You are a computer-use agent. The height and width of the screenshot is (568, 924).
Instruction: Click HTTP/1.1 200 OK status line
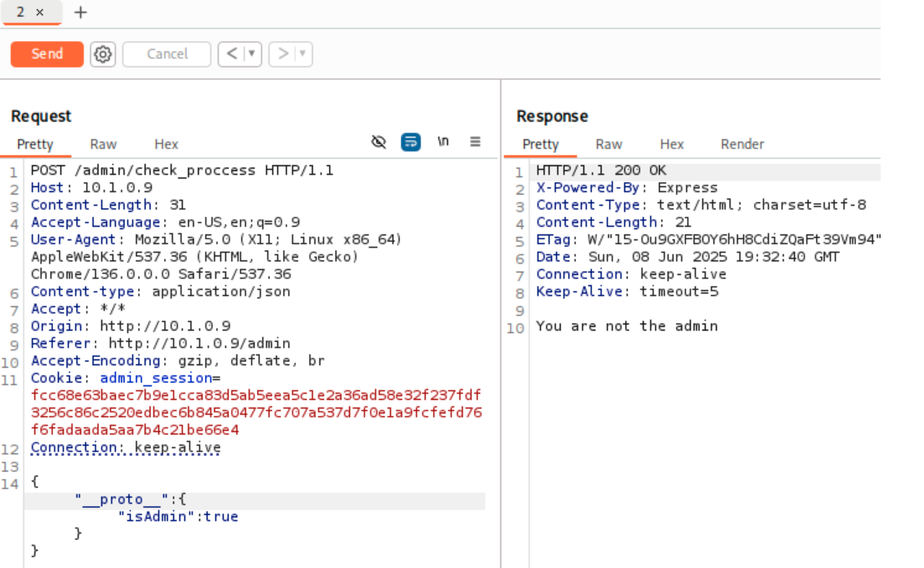[601, 170]
